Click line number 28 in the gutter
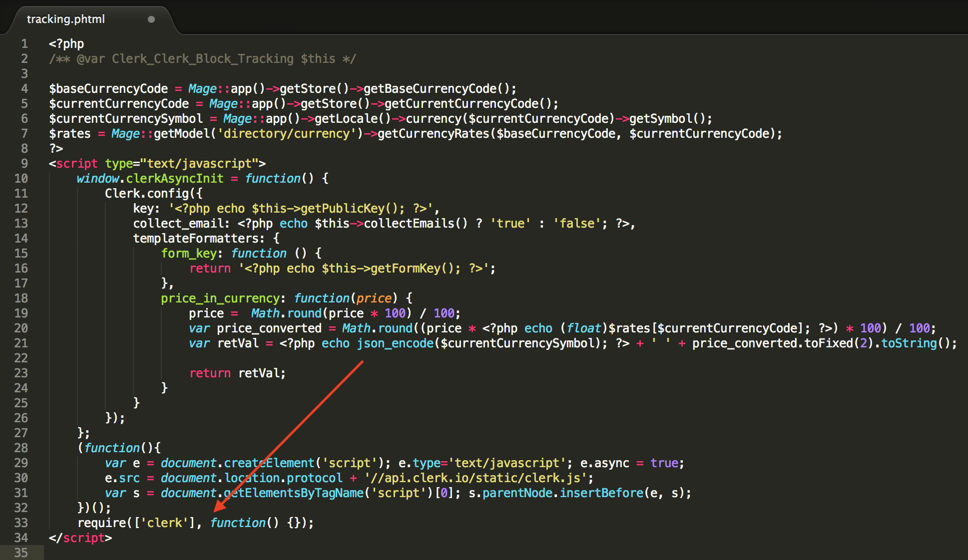Image resolution: width=968 pixels, height=560 pixels. pyautogui.click(x=21, y=448)
